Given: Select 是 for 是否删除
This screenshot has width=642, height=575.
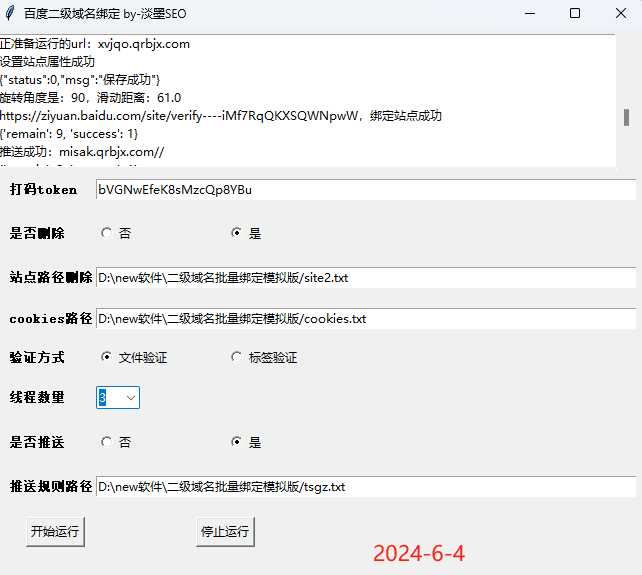Looking at the screenshot, I should click(236, 233).
